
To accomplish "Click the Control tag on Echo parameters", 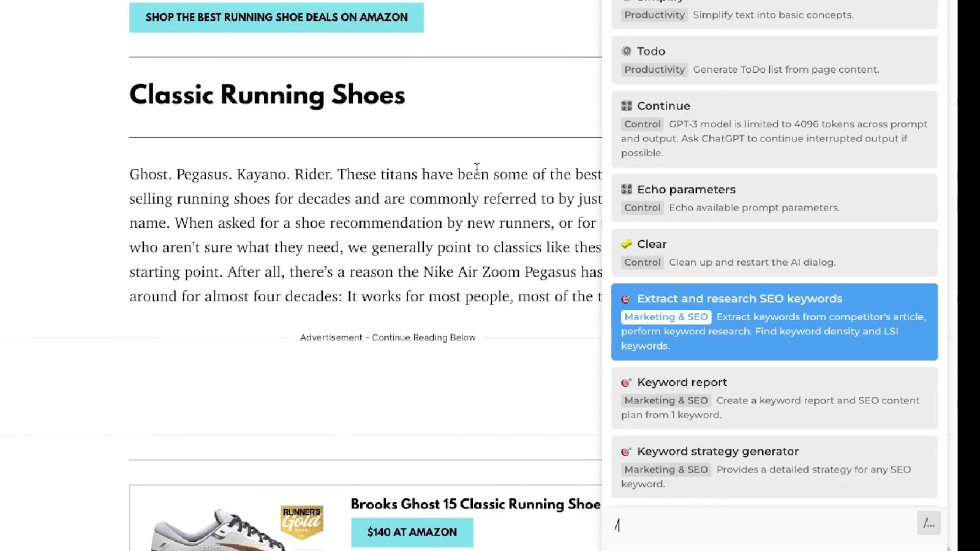I will [642, 208].
